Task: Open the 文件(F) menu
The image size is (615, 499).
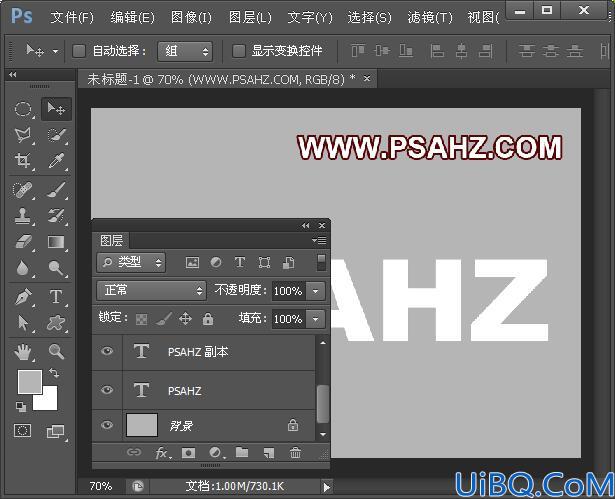Action: click(72, 17)
